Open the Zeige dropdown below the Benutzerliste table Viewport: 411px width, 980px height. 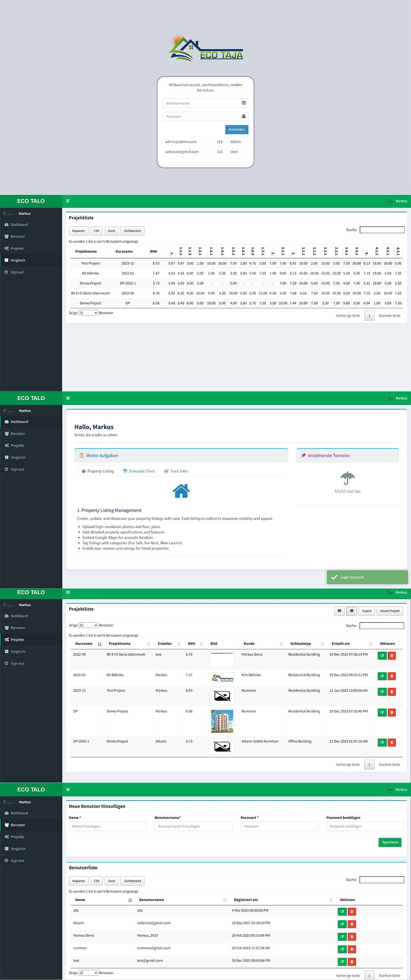(88, 973)
